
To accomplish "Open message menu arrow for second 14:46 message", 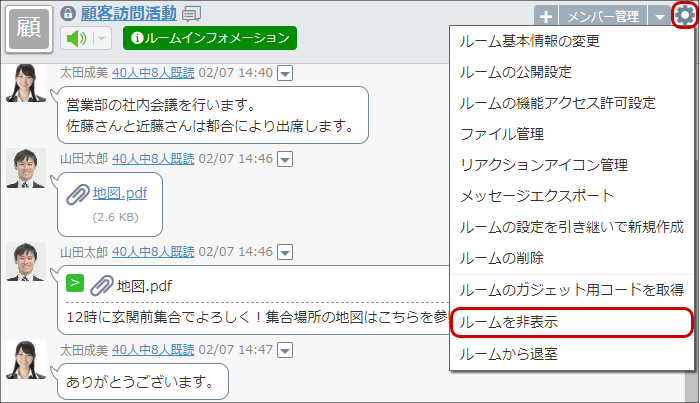I will click(x=285, y=252).
